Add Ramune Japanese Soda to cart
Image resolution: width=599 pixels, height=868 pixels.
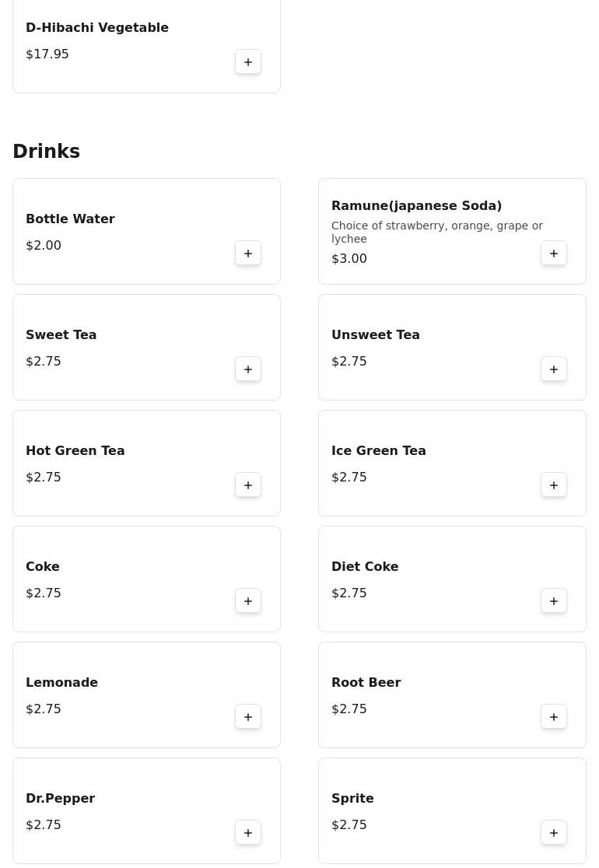coord(554,254)
